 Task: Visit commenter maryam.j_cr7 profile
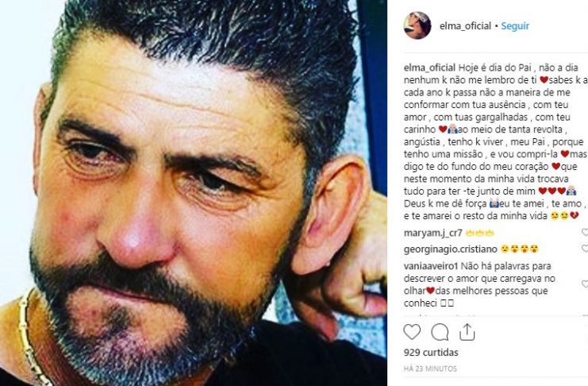tap(433, 234)
